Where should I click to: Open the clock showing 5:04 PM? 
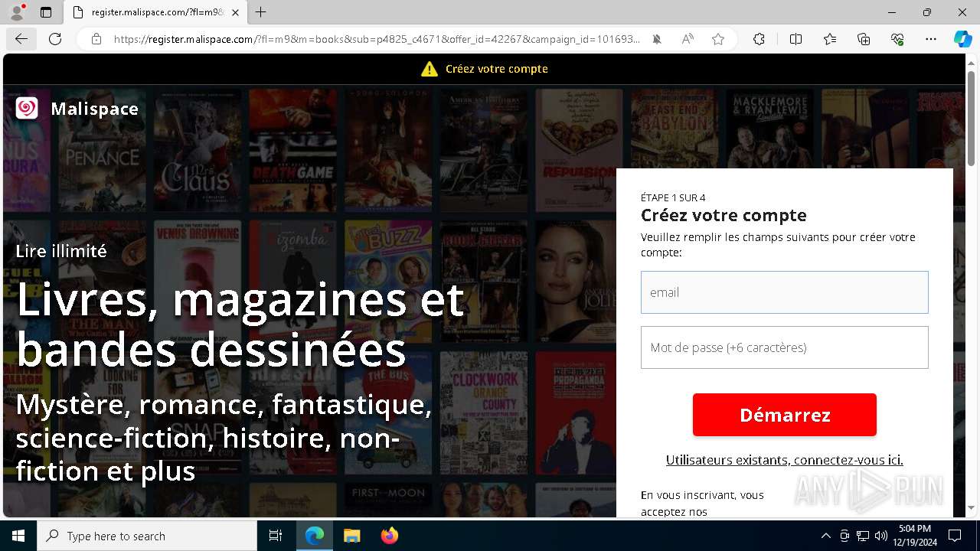pyautogui.click(x=915, y=536)
